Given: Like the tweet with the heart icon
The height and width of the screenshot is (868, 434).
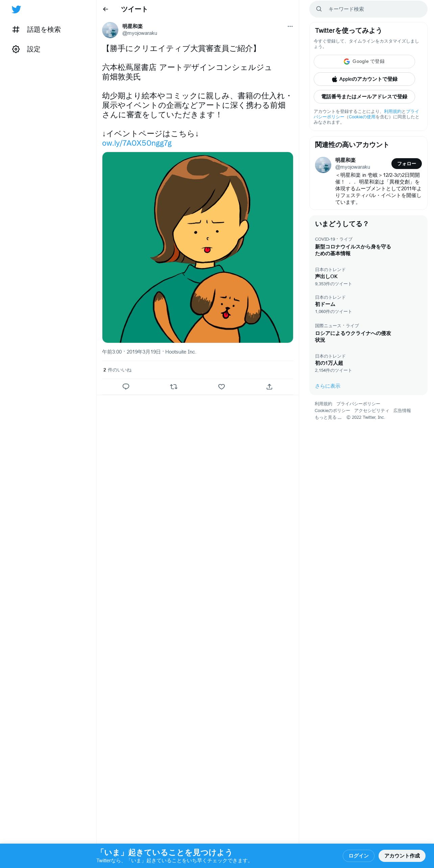Looking at the screenshot, I should [x=221, y=387].
